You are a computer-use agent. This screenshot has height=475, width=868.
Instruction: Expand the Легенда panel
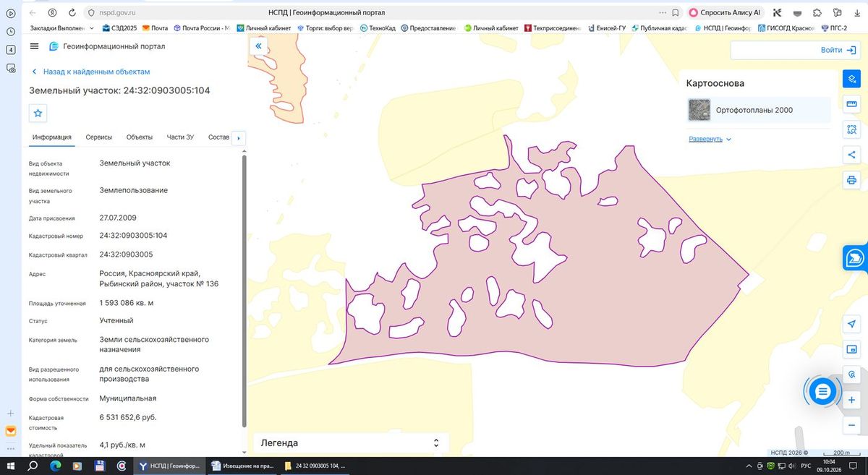point(351,442)
